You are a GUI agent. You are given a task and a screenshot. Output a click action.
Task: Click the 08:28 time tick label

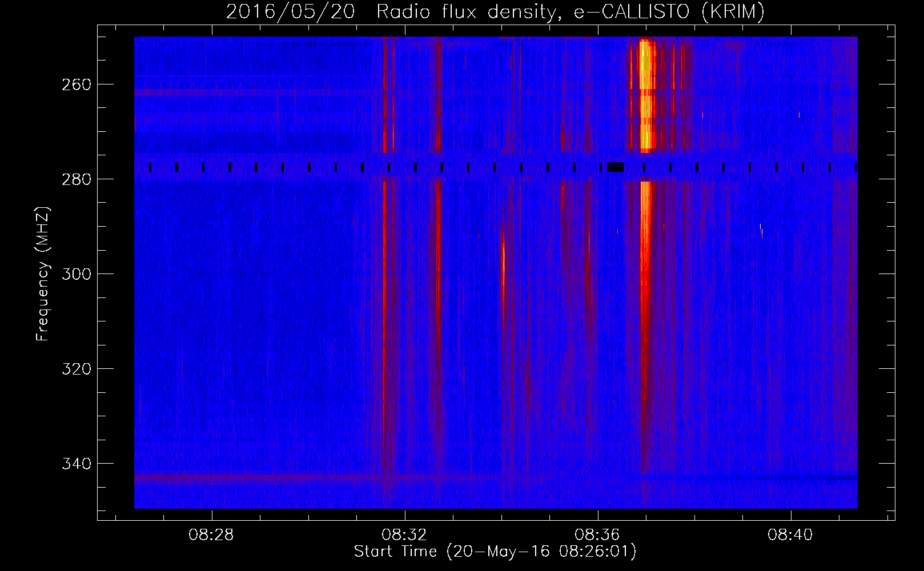tap(212, 535)
